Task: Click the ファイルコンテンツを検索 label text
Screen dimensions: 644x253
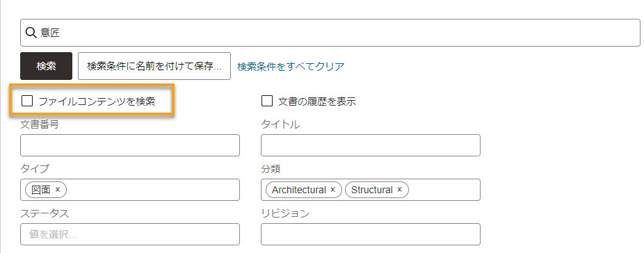Action: point(97,101)
